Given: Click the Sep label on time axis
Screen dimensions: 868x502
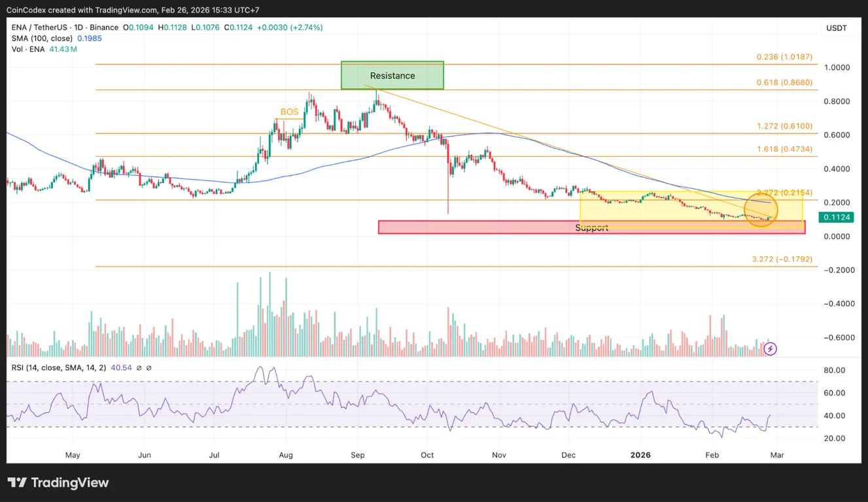Looking at the screenshot, I should [357, 455].
